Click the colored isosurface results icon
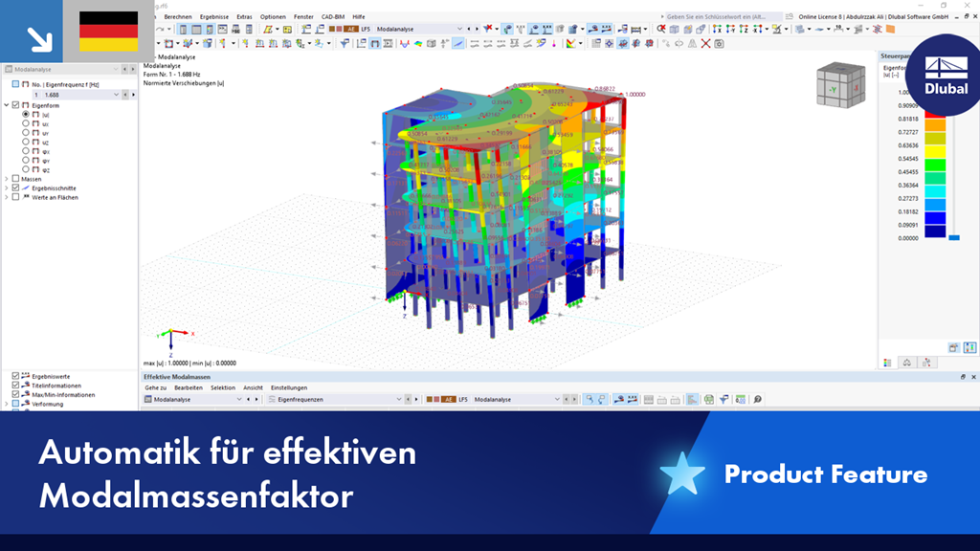 pyautogui.click(x=418, y=43)
